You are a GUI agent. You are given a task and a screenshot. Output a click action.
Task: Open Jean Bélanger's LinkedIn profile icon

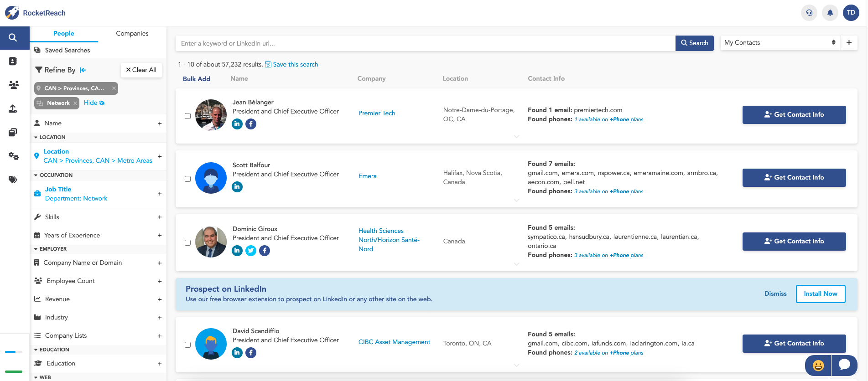click(x=237, y=124)
